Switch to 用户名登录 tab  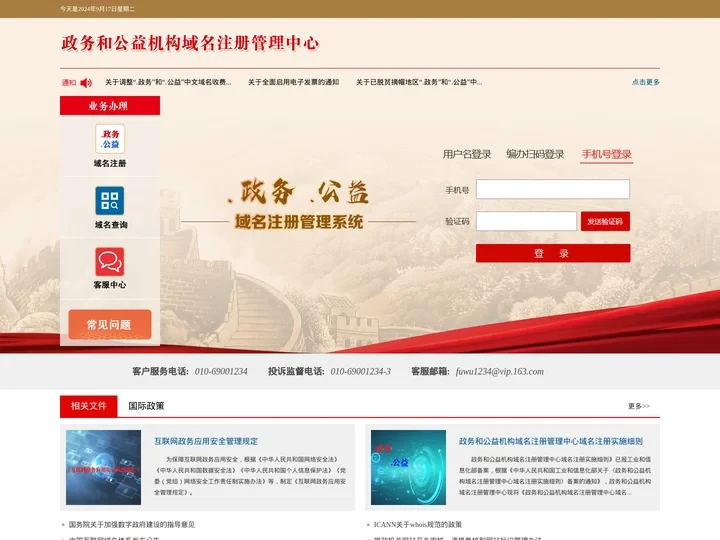pos(467,154)
